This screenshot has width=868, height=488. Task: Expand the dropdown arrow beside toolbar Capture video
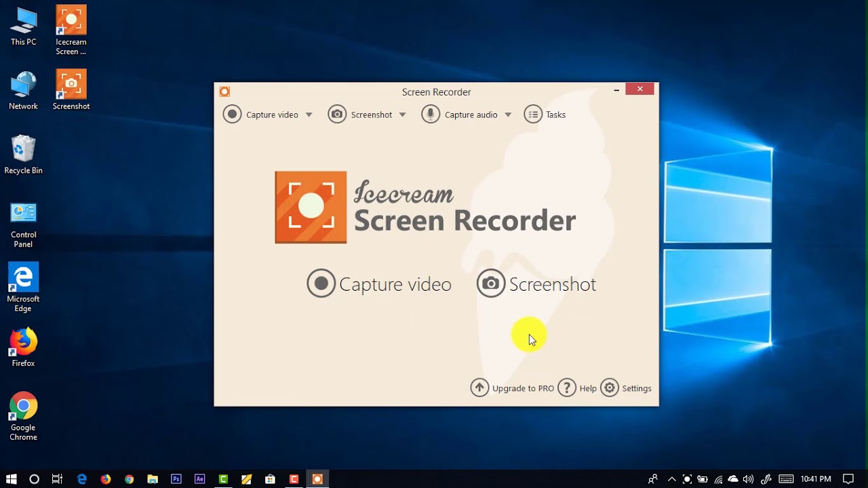(309, 115)
